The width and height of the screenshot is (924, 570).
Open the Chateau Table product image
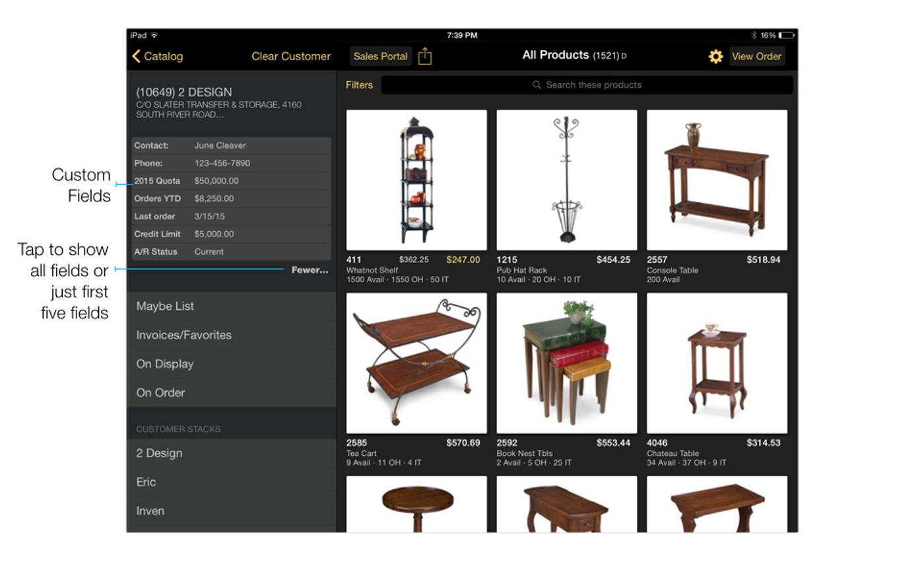[x=717, y=363]
